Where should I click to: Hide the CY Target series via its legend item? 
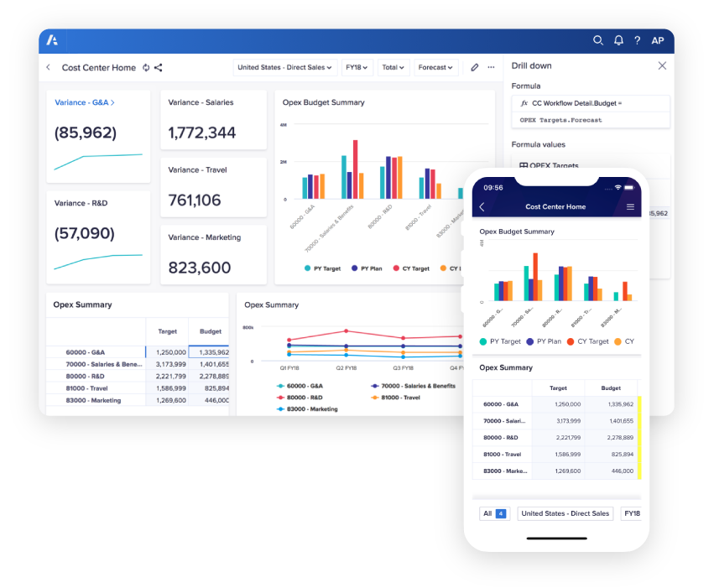pos(412,268)
